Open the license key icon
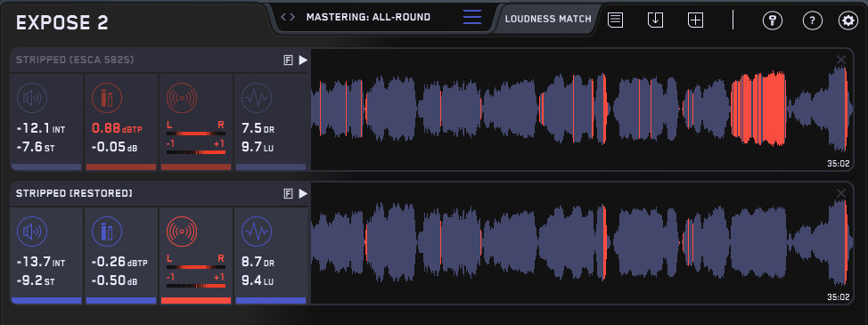The image size is (868, 325). [x=773, y=21]
